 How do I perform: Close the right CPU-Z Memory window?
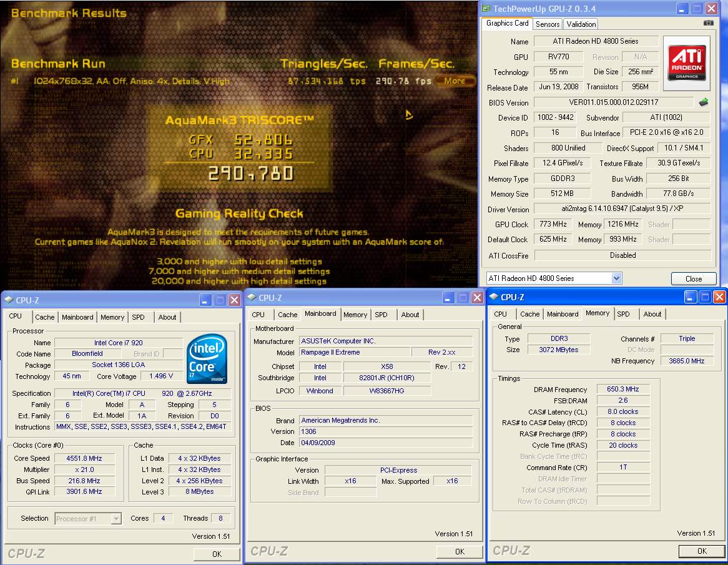[x=719, y=297]
